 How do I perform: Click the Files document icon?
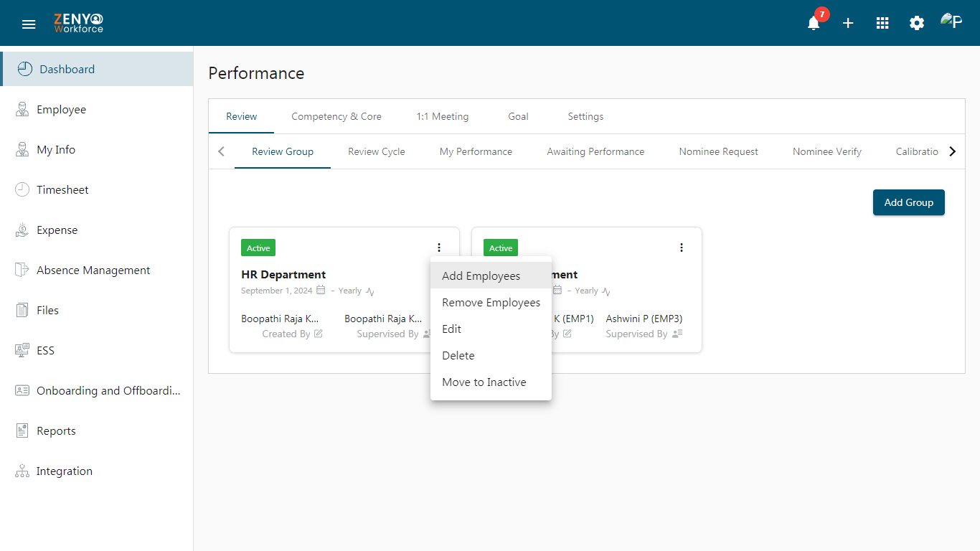pyautogui.click(x=22, y=310)
